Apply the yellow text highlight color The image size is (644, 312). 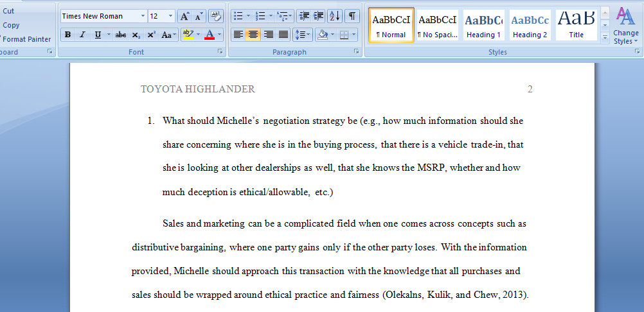188,35
